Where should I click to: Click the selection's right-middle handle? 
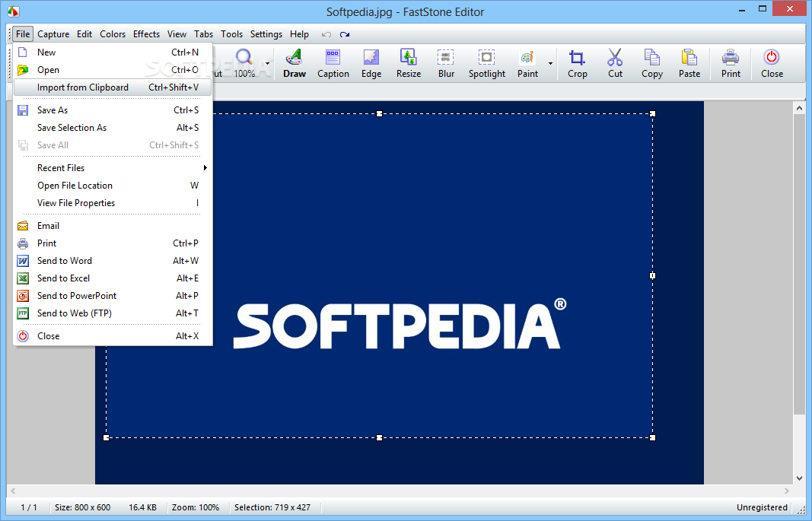click(652, 276)
